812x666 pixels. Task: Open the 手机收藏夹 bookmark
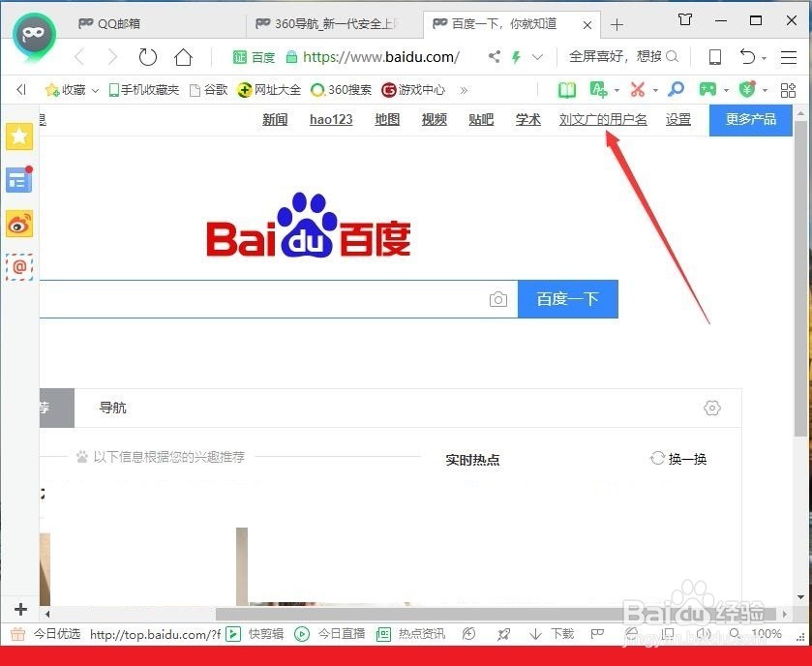pyautogui.click(x=144, y=90)
